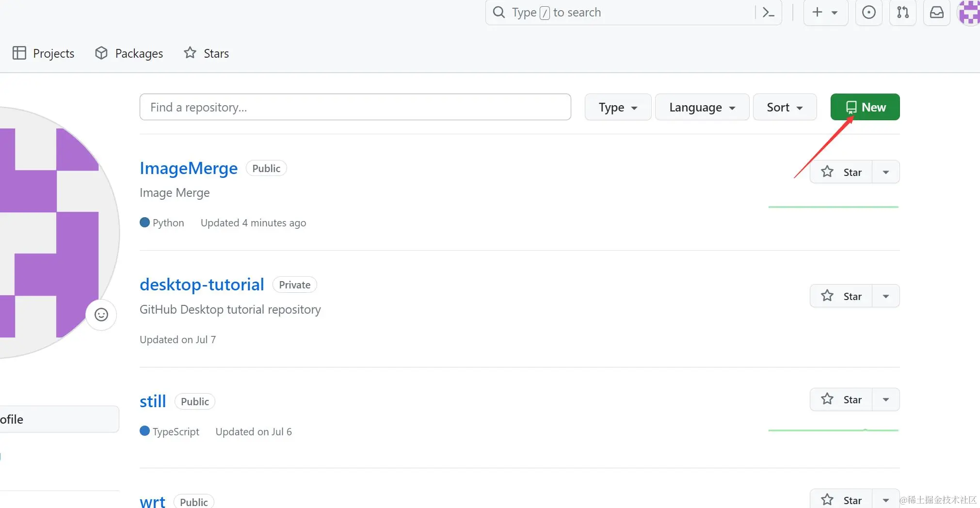Click the set status smiley icon
This screenshot has width=980, height=508.
click(x=101, y=315)
